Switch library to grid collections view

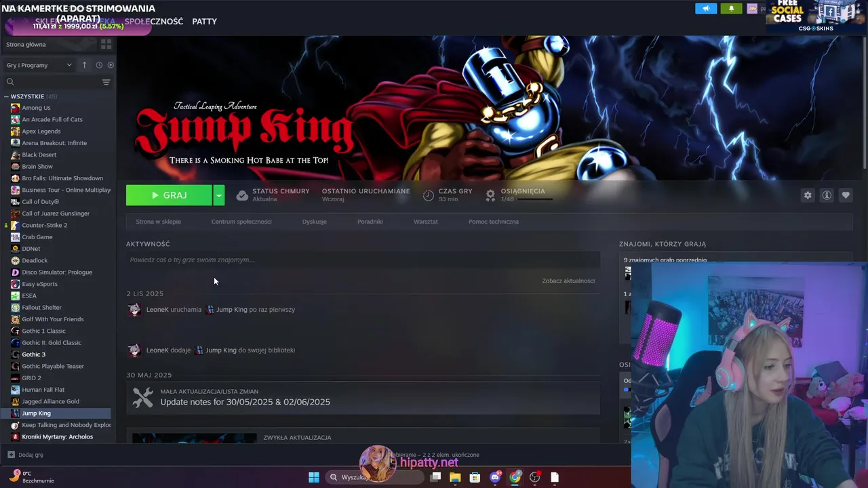106,44
